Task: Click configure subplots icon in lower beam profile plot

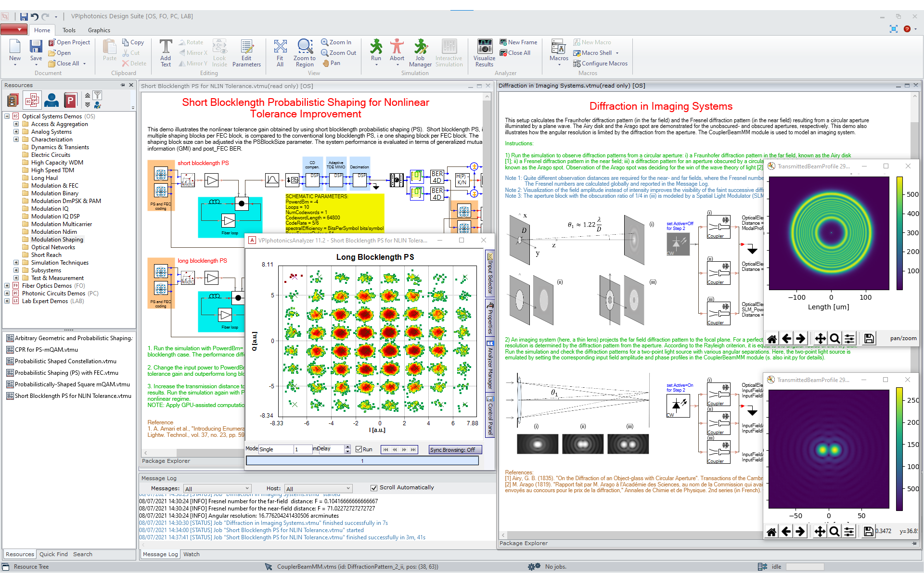Action: click(849, 531)
